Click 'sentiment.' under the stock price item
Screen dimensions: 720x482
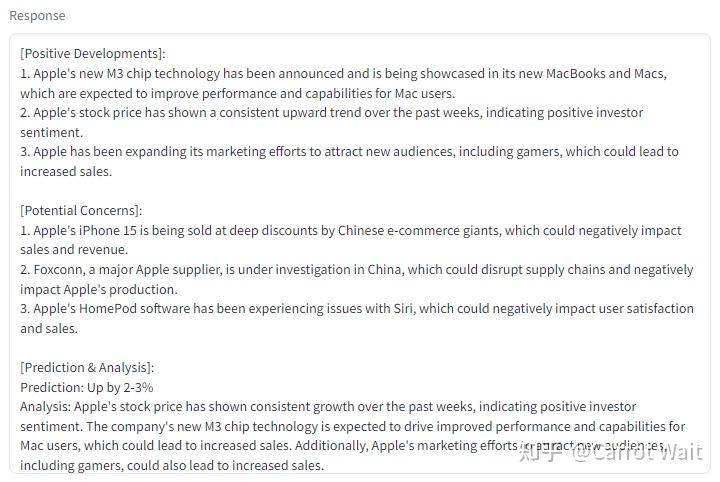tap(51, 132)
